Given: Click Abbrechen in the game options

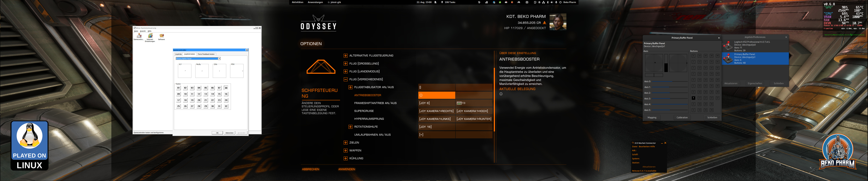Looking at the screenshot, I should [x=311, y=169].
